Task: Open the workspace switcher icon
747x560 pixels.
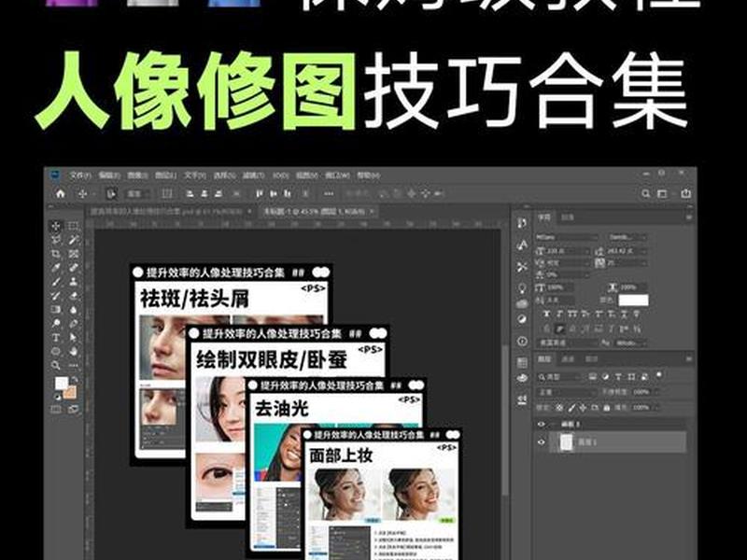Action: coord(662,194)
